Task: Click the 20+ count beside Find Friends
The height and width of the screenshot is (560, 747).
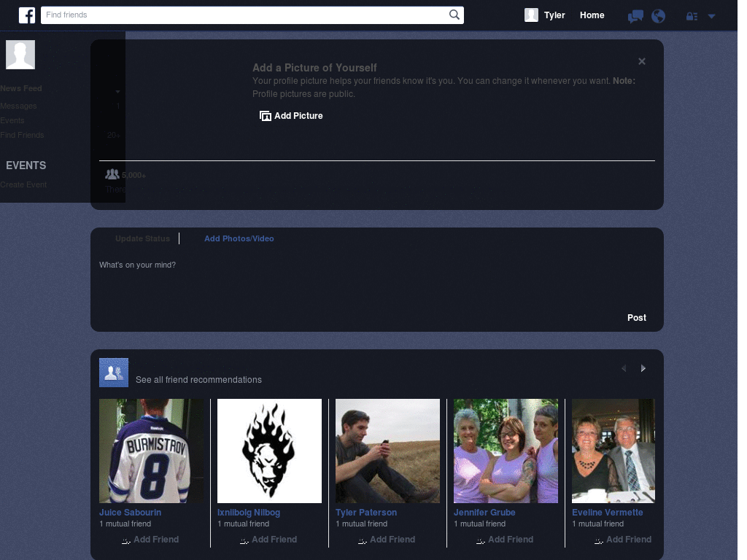Action: tap(113, 135)
